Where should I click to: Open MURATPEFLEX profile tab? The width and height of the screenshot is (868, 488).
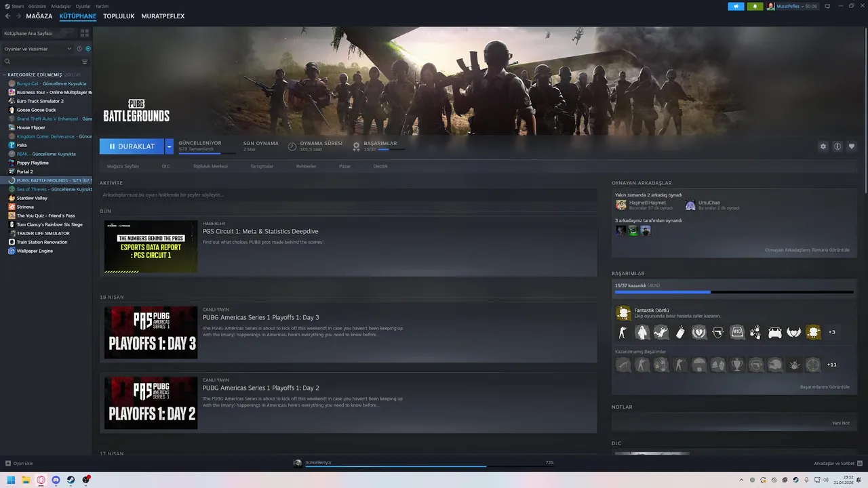coord(163,16)
